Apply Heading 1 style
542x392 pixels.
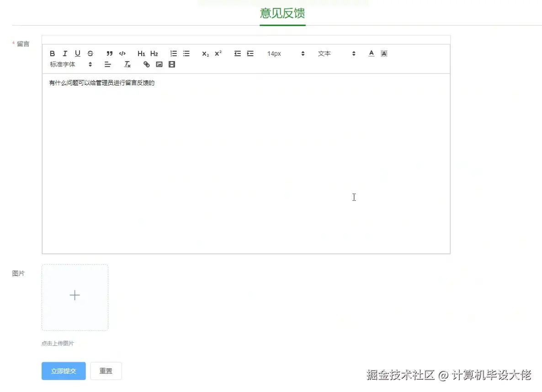(x=141, y=53)
